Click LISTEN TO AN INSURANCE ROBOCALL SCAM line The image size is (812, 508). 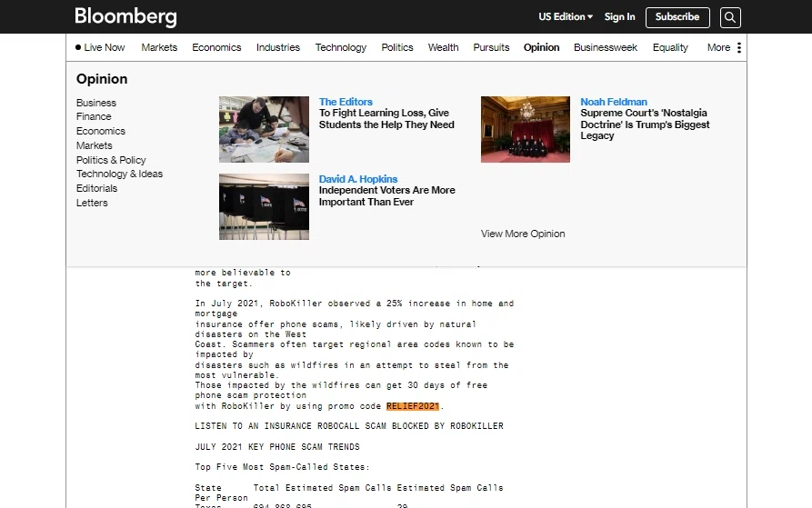click(x=349, y=425)
